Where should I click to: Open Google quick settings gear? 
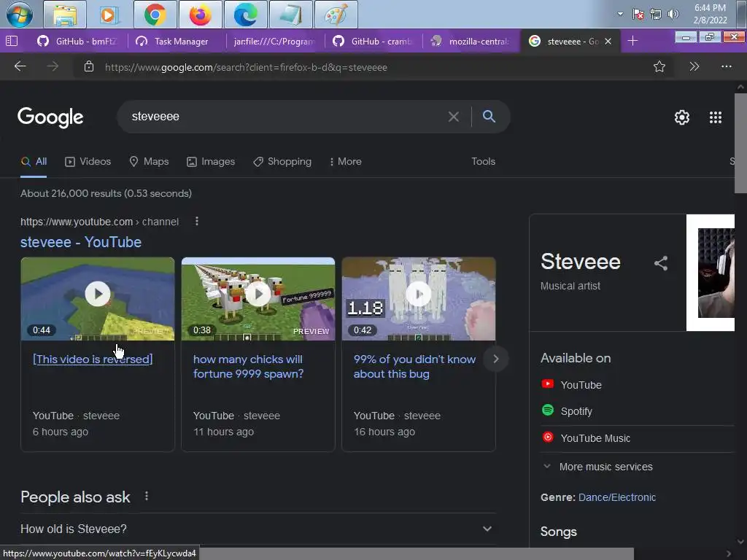pos(682,117)
